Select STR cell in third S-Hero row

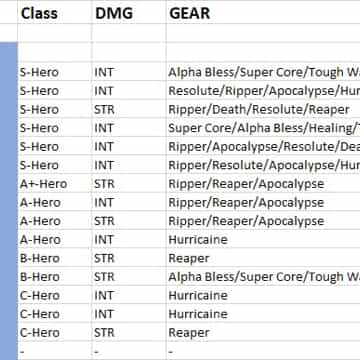129,110
